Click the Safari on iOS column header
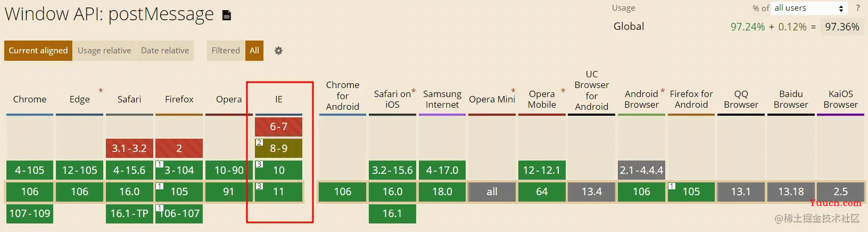868x232 pixels. (x=393, y=99)
